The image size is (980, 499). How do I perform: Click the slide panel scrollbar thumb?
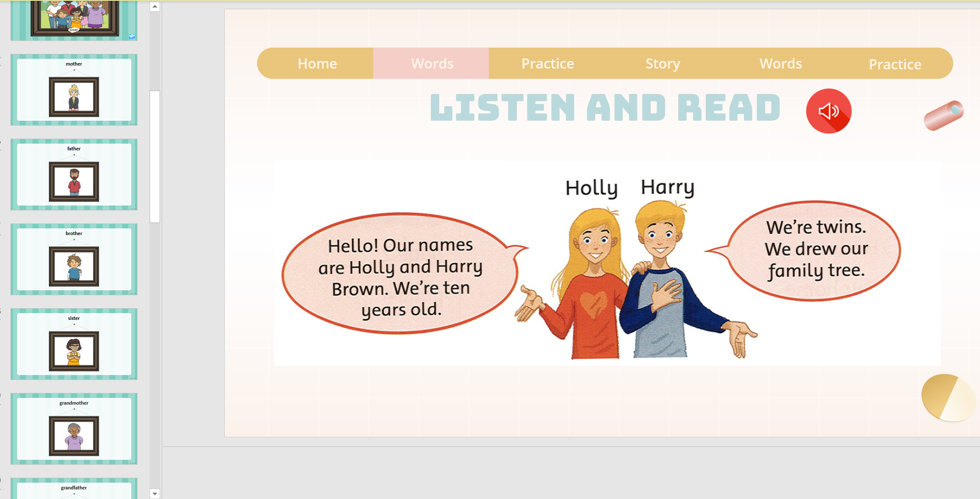click(x=155, y=157)
